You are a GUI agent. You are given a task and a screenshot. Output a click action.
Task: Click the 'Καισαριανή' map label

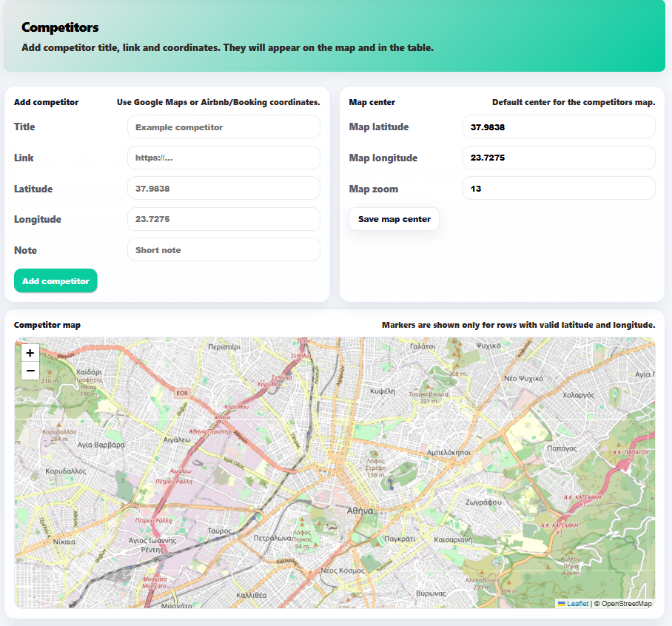453,540
